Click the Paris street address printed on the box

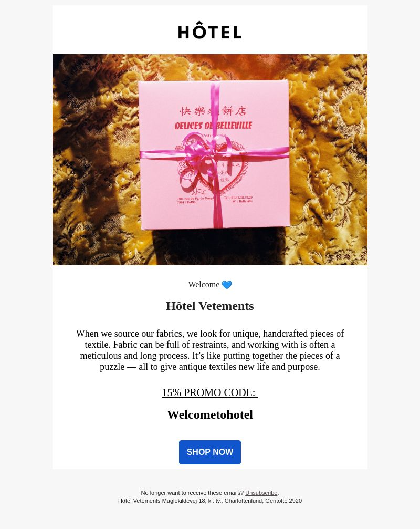[x=194, y=200]
